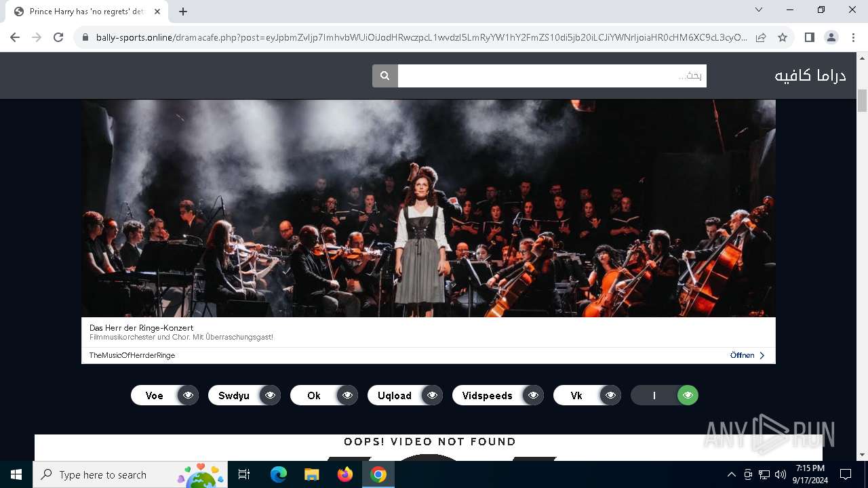Share this page icon
Image resolution: width=868 pixels, height=488 pixels.
[761, 37]
